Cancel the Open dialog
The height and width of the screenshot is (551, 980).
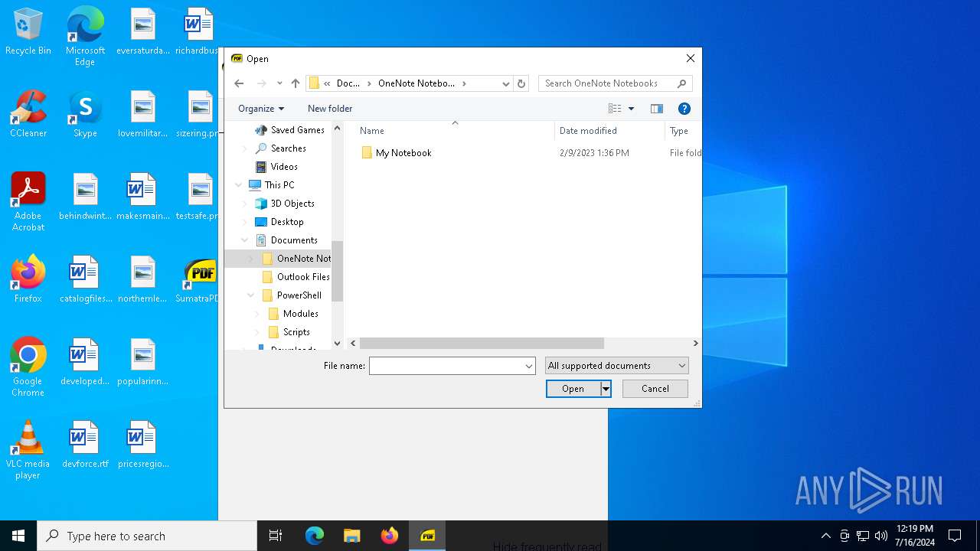(x=655, y=389)
